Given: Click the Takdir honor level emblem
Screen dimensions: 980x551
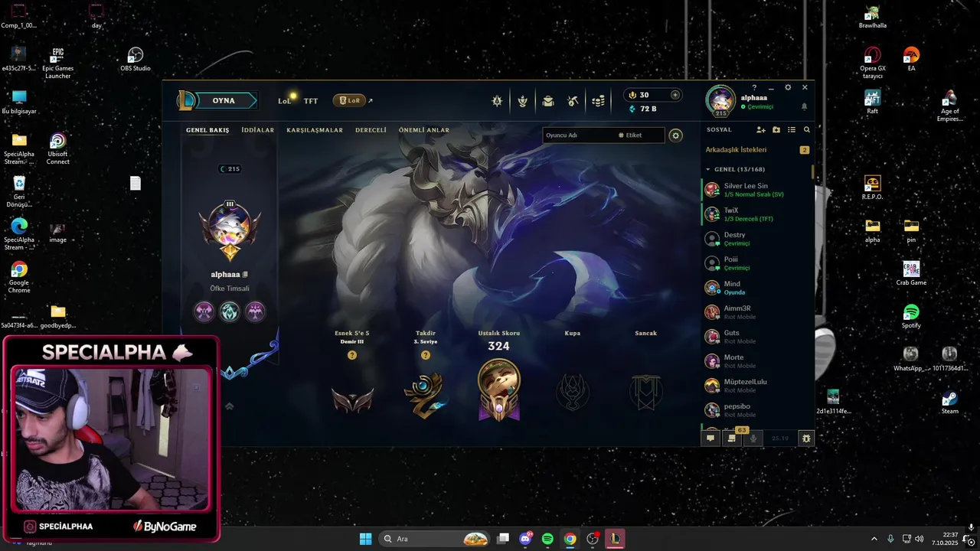Looking at the screenshot, I should click(425, 396).
